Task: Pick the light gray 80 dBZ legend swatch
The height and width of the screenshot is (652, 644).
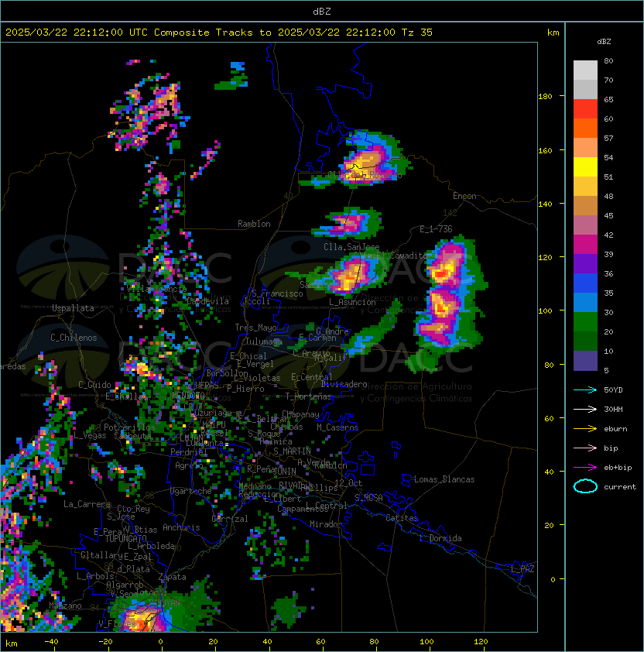Action: (585, 70)
